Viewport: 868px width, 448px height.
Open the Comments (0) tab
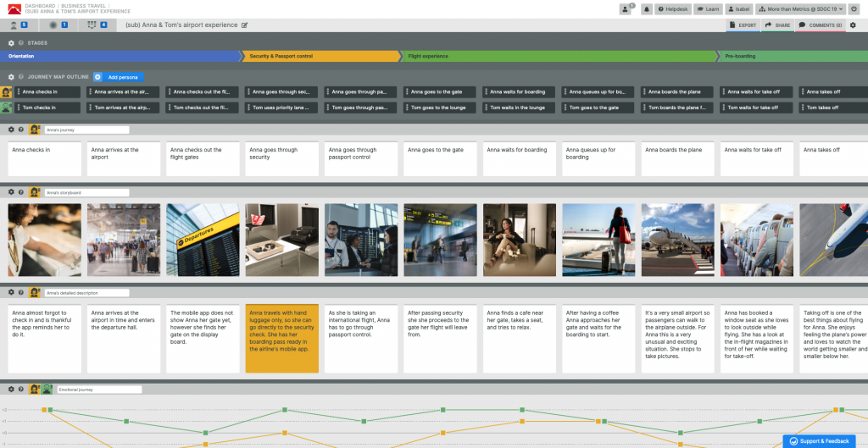[x=821, y=25]
